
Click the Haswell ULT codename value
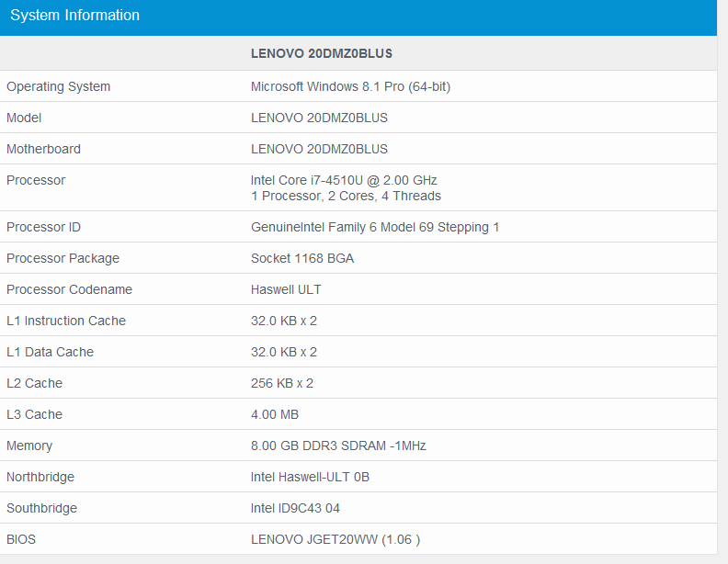coord(286,289)
